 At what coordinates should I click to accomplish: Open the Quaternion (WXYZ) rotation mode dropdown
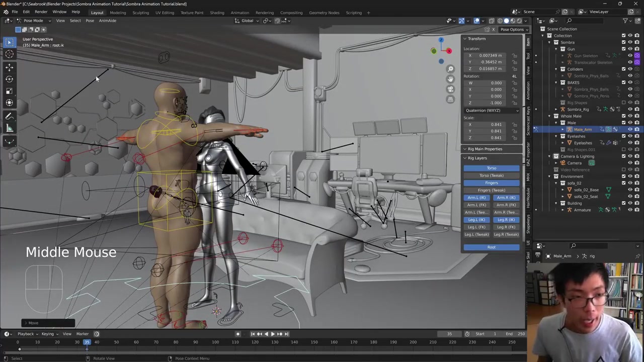(492, 111)
